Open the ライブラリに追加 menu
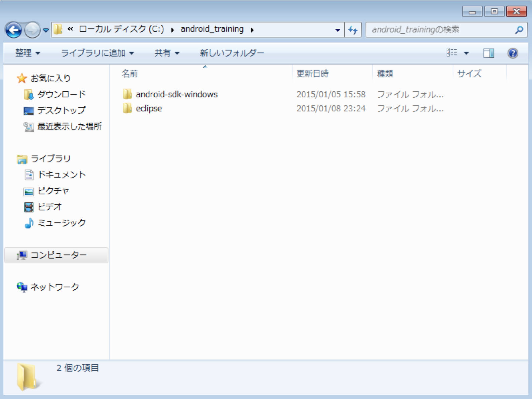Screen dimensions: 532x399 pos(97,53)
